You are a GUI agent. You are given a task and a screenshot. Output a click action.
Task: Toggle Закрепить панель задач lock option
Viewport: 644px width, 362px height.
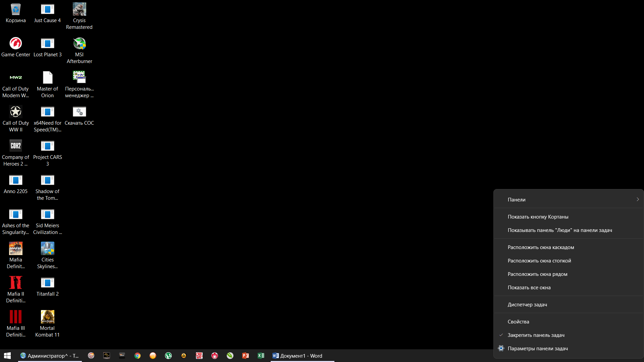(x=536, y=335)
